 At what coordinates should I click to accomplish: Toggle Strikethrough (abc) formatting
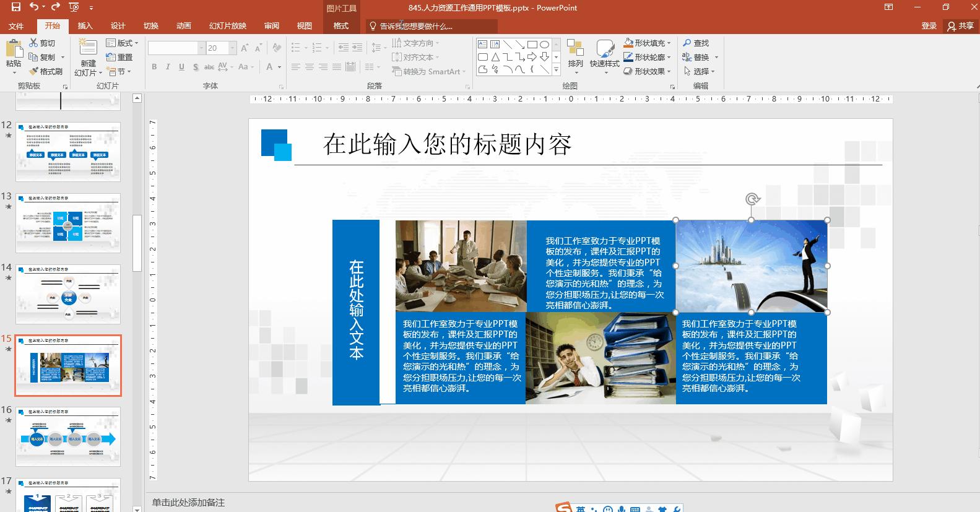click(x=209, y=67)
